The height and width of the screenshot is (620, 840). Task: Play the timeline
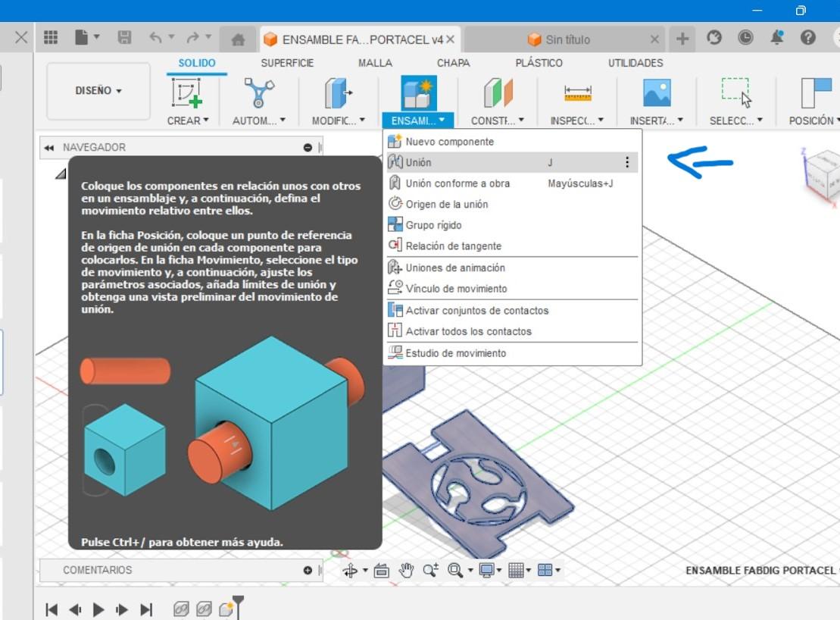point(98,610)
